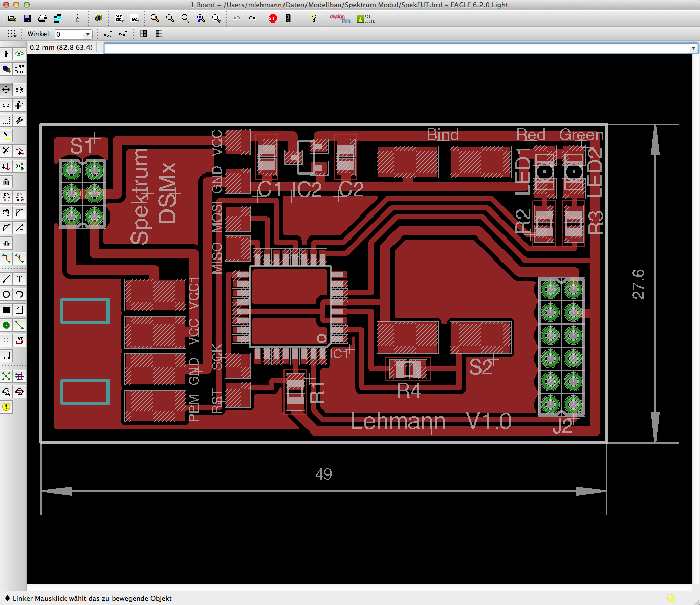Select the Lock tool

[x=6, y=182]
